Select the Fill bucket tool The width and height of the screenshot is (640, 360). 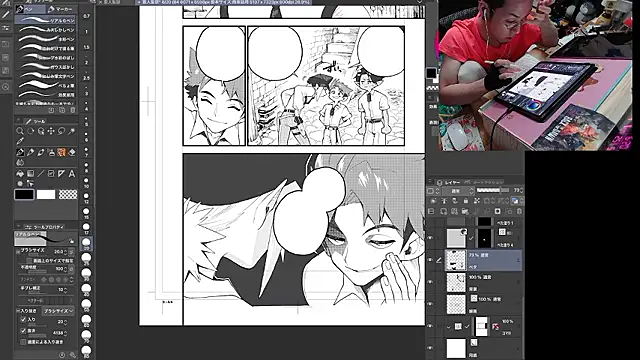20,173
